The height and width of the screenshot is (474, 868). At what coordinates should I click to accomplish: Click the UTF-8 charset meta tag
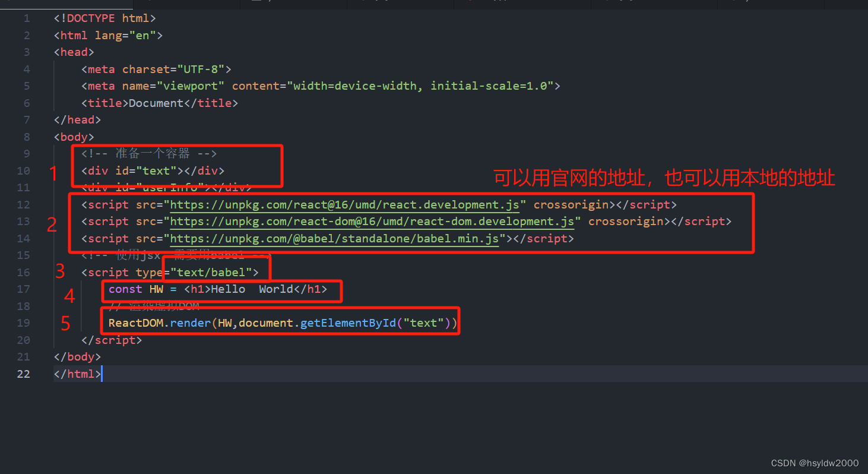tap(156, 69)
